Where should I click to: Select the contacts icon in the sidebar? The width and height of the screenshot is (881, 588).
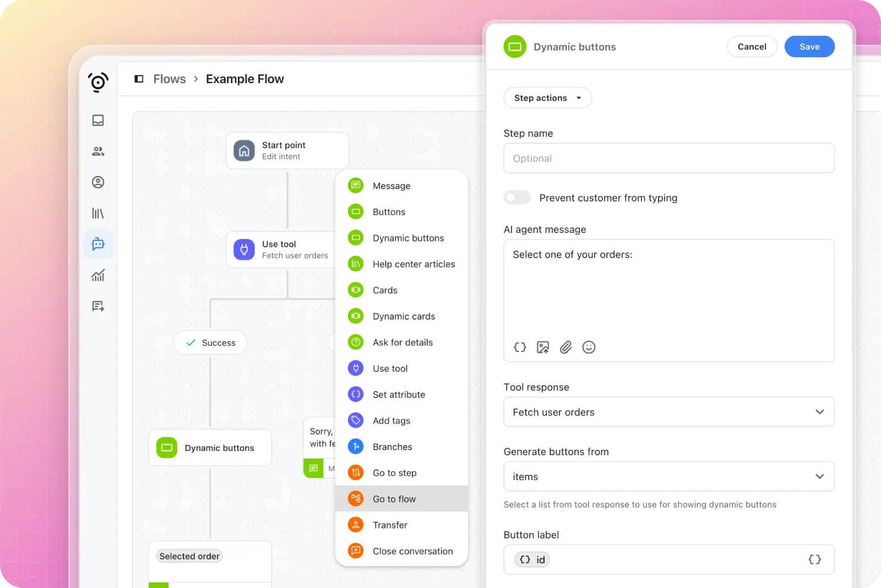[98, 151]
